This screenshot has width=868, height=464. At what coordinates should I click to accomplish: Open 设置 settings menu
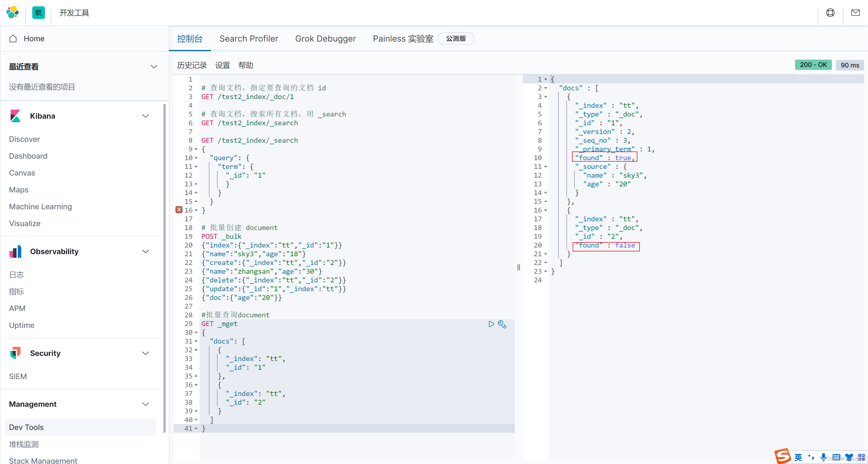[x=222, y=65]
